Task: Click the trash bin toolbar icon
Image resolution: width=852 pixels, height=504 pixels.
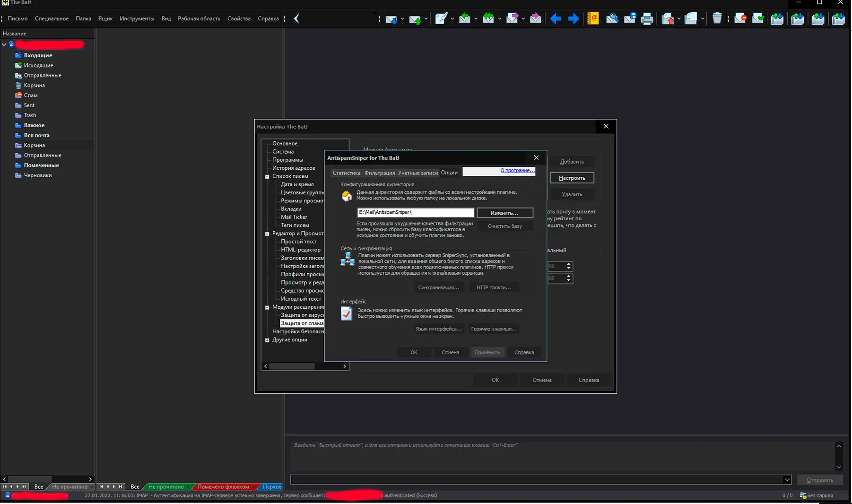Action: [x=717, y=18]
